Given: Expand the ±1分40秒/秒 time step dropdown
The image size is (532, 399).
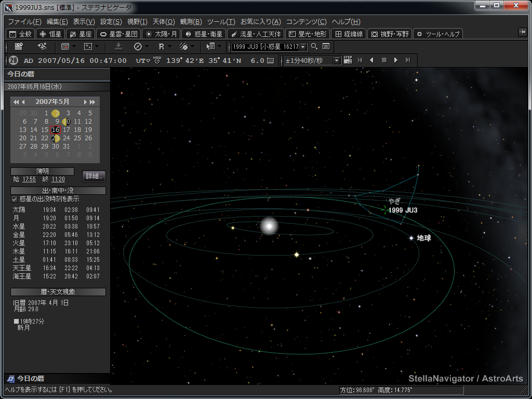Looking at the screenshot, I should pyautogui.click(x=337, y=61).
